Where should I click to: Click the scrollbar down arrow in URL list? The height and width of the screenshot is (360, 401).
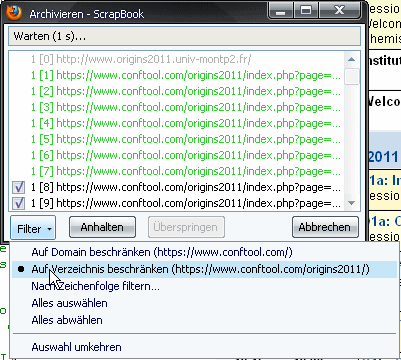pos(351,203)
